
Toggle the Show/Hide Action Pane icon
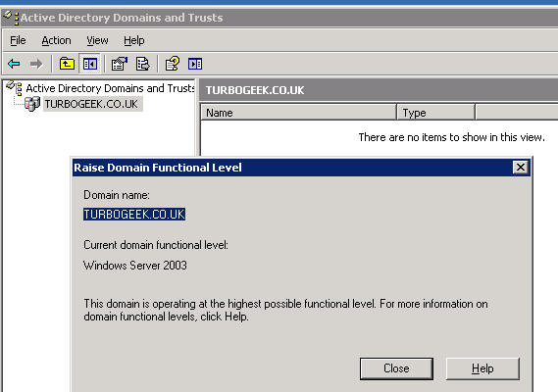click(195, 64)
